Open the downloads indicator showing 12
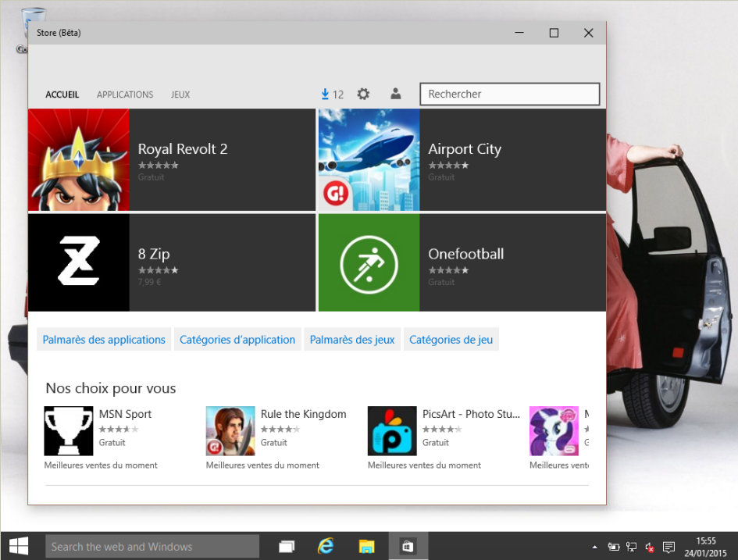 coord(332,95)
